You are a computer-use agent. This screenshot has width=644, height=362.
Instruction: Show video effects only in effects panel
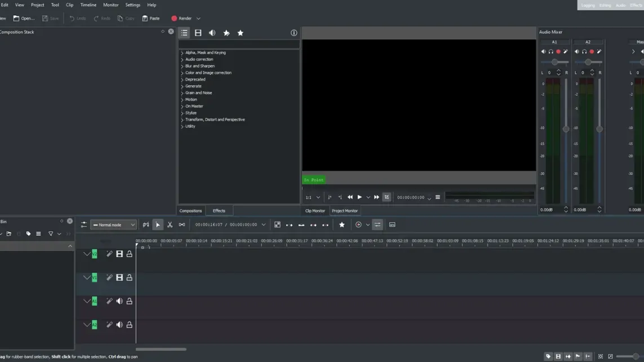click(x=198, y=33)
